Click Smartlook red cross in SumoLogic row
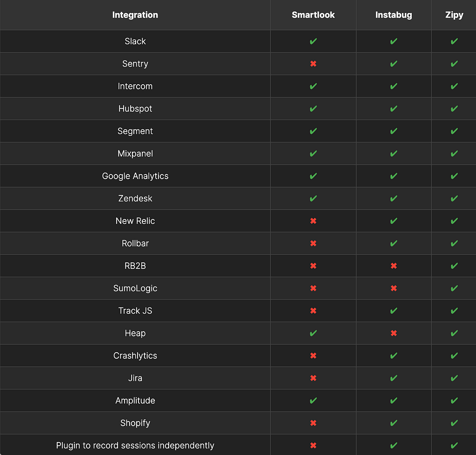This screenshot has width=476, height=455. coord(313,288)
